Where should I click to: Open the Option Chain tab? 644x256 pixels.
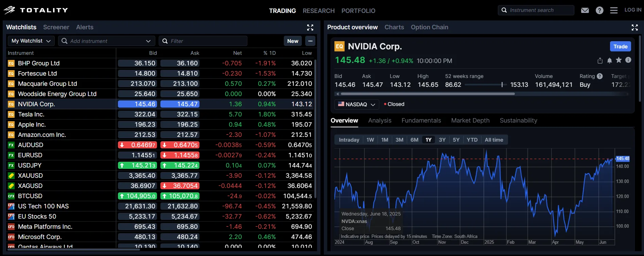430,27
